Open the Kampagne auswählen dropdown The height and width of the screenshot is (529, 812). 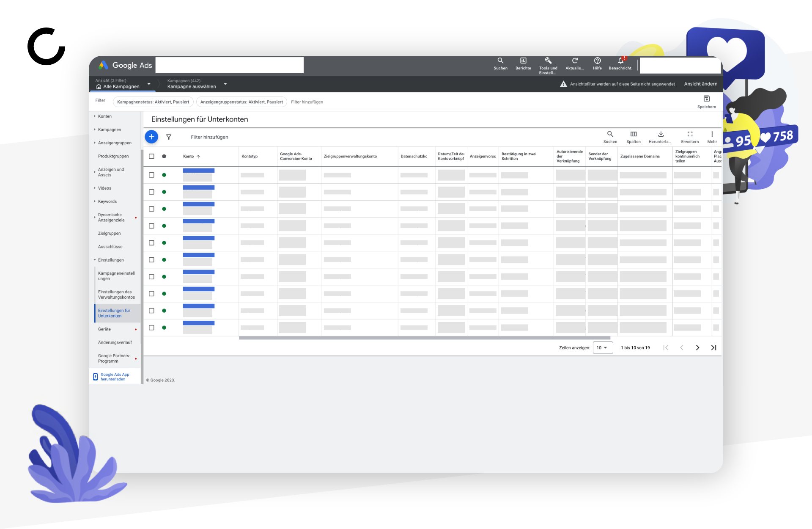[225, 84]
